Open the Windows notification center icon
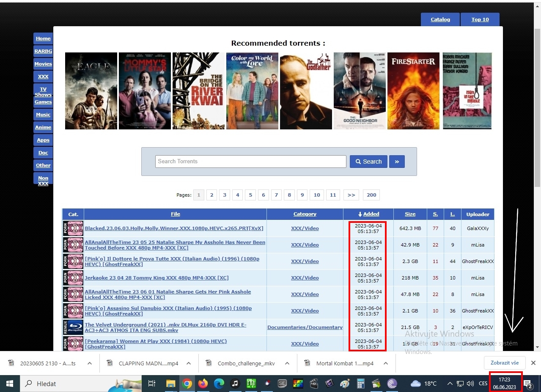The width and height of the screenshot is (541, 392). coord(528,384)
